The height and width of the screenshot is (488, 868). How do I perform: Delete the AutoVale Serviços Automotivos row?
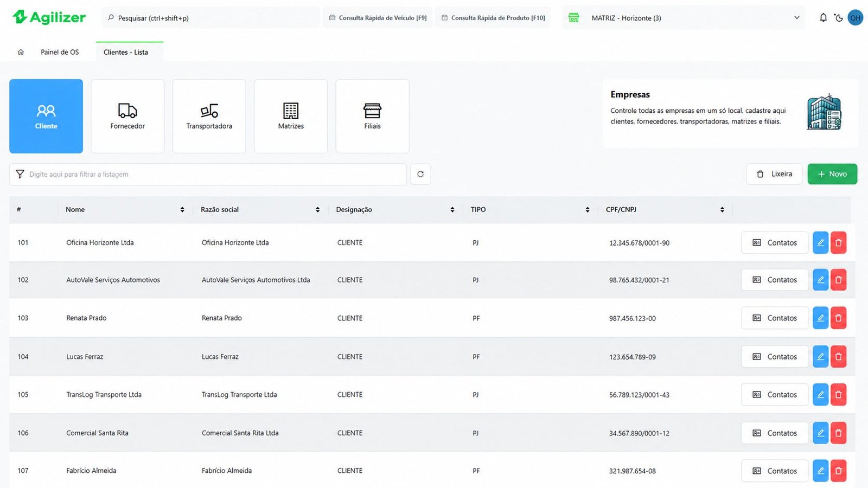coord(838,280)
